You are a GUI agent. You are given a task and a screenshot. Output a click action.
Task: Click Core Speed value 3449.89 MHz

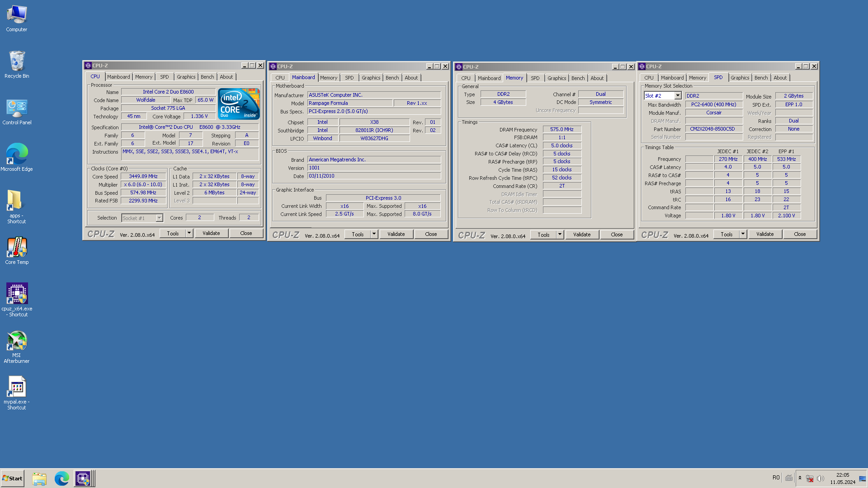(143, 177)
